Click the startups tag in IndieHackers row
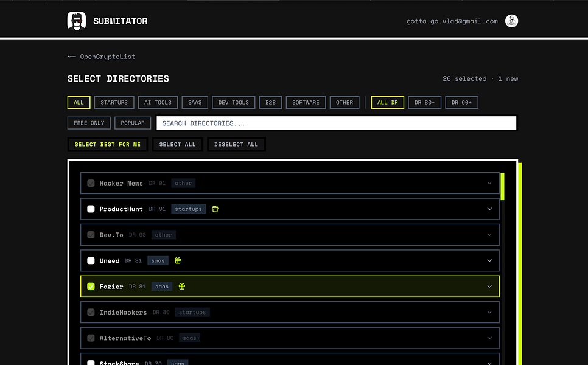Image resolution: width=588 pixels, height=365 pixels. point(192,312)
